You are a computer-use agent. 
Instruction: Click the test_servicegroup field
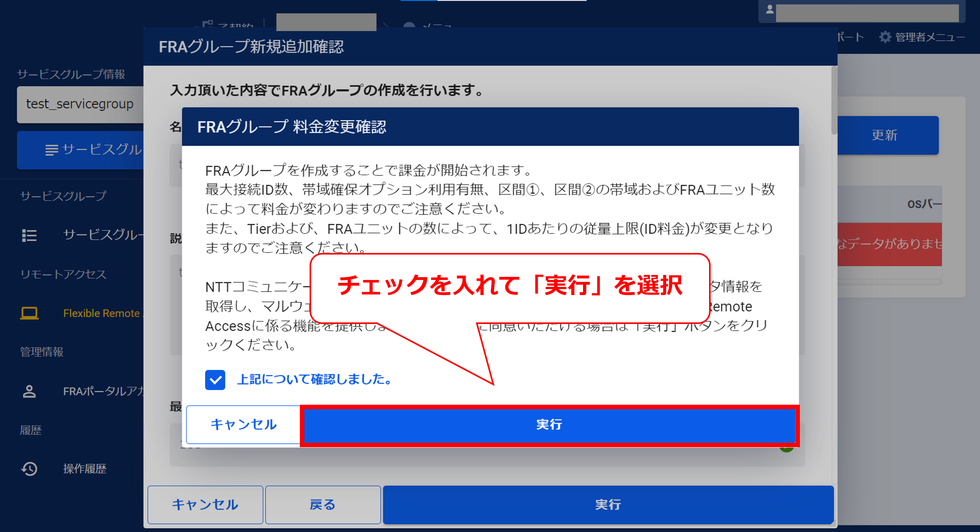tap(80, 104)
